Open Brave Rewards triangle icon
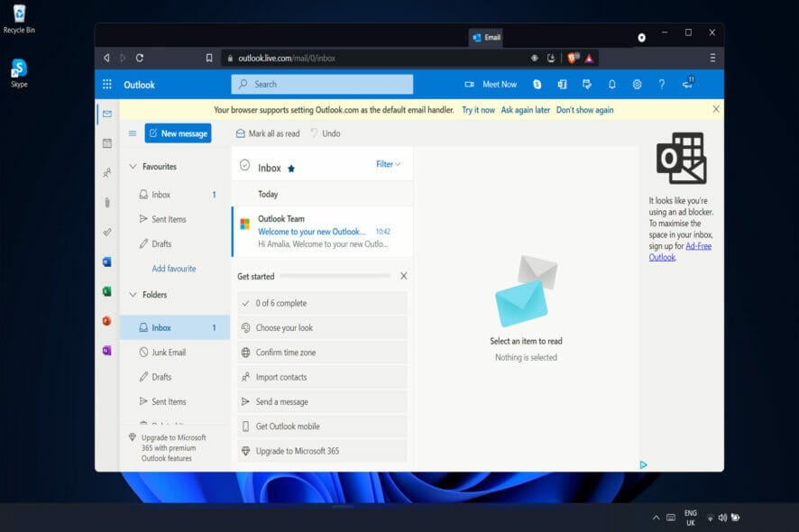 click(589, 58)
